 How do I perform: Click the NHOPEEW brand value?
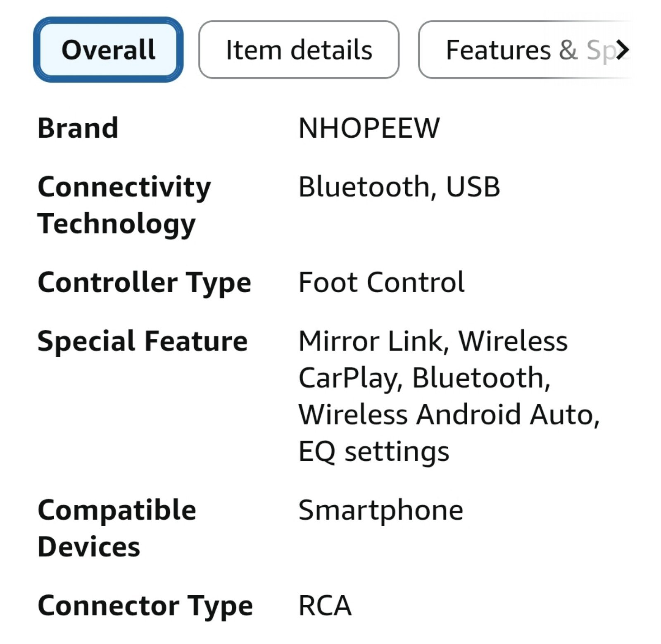pyautogui.click(x=369, y=128)
